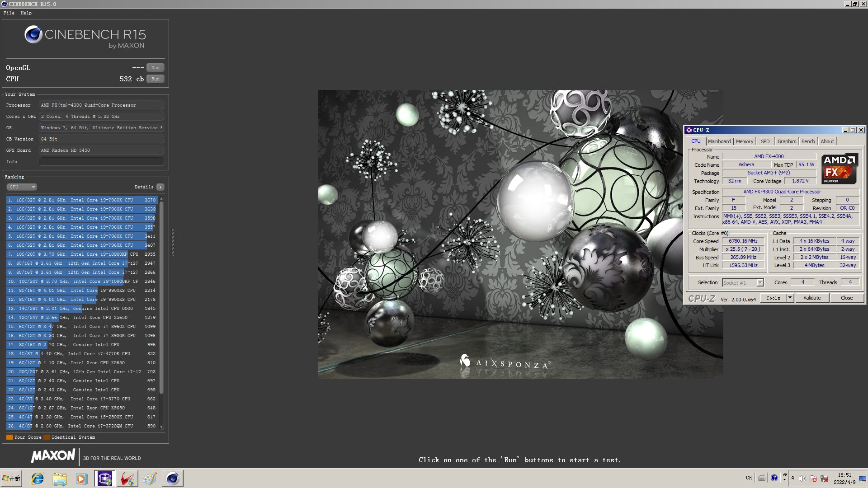This screenshot has width=868, height=488.
Task: Switch to the CPU-Z taskbar icon
Action: [x=105, y=479]
